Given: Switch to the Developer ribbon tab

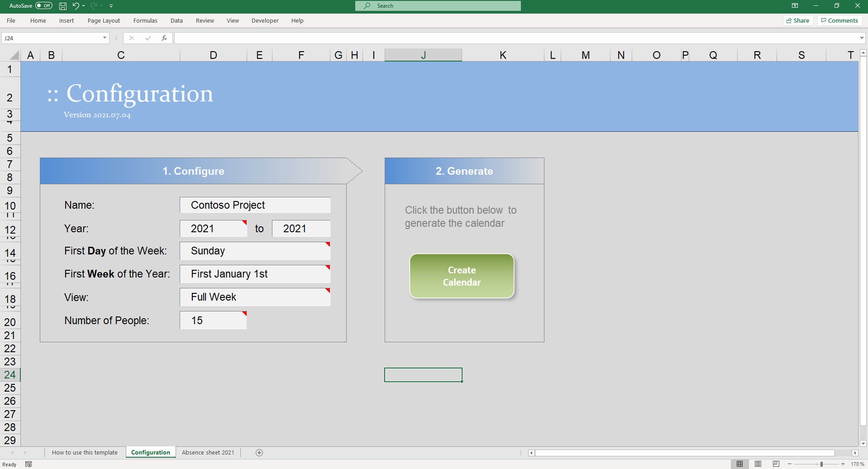Looking at the screenshot, I should pos(265,20).
